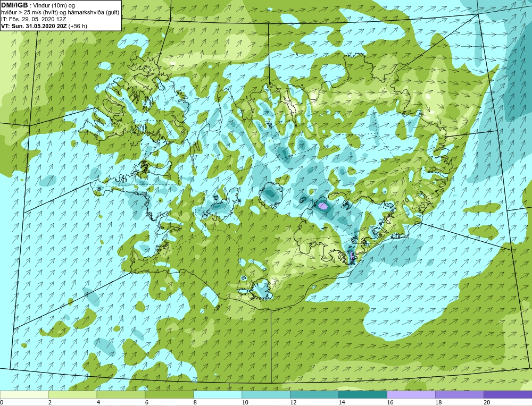Click the lavender wind maximum patch in central Iceland

click(x=322, y=205)
